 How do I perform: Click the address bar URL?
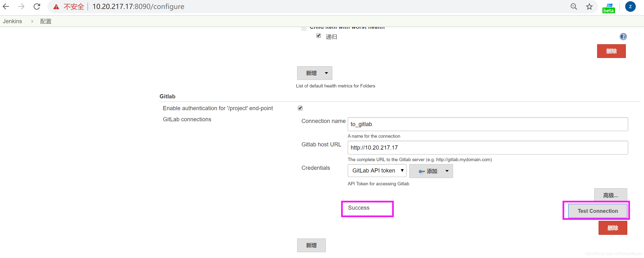tap(138, 7)
